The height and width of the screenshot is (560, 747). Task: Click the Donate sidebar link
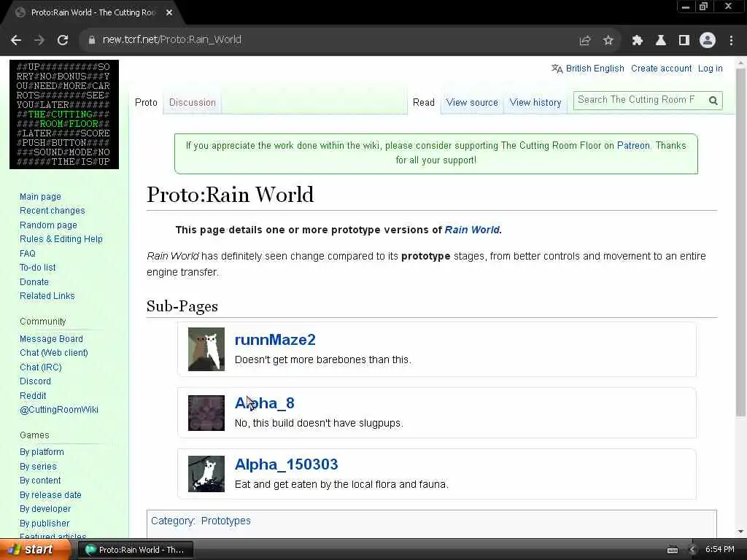pyautogui.click(x=34, y=282)
